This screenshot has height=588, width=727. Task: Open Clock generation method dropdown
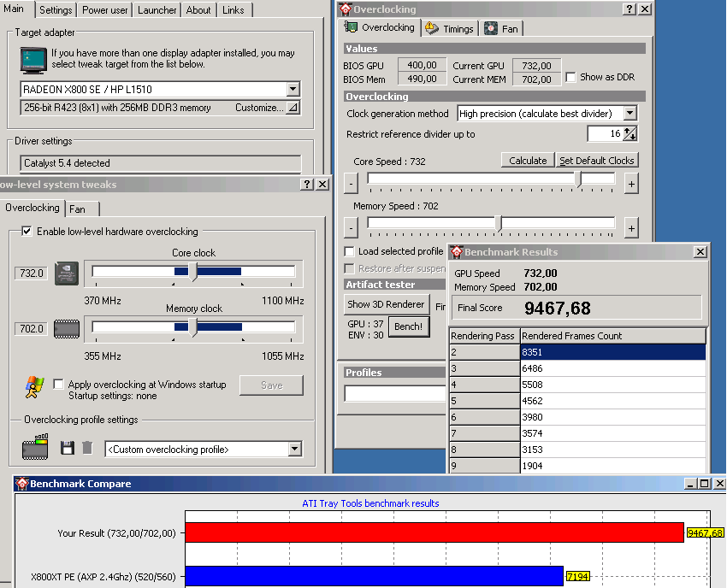tap(629, 113)
